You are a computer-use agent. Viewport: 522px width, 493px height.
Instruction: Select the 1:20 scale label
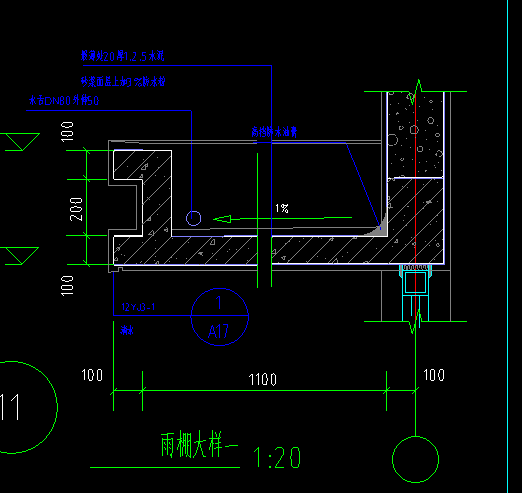[277, 458]
